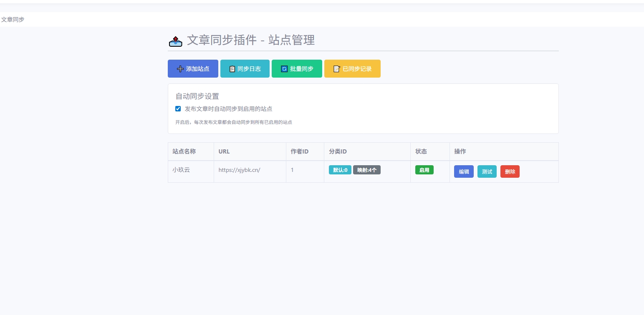Screen dimensions: 644x315
Task: View 已同步记录 records
Action: pyautogui.click(x=352, y=68)
